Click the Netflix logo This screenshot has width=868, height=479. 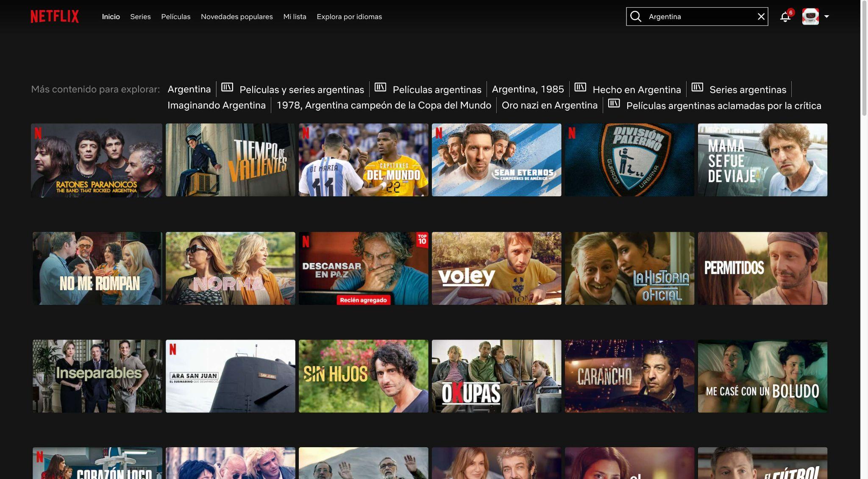click(x=55, y=17)
